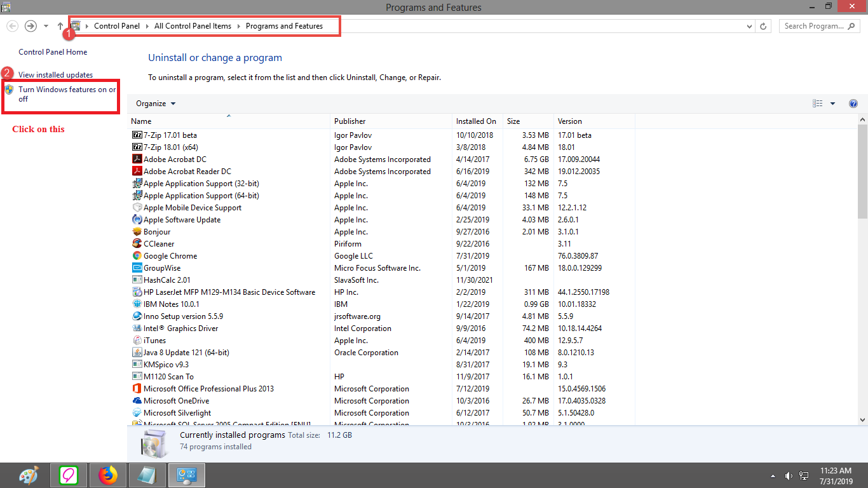This screenshot has height=488, width=868.
Task: Click the Microsoft Office Professional Plus icon
Action: [137, 388]
